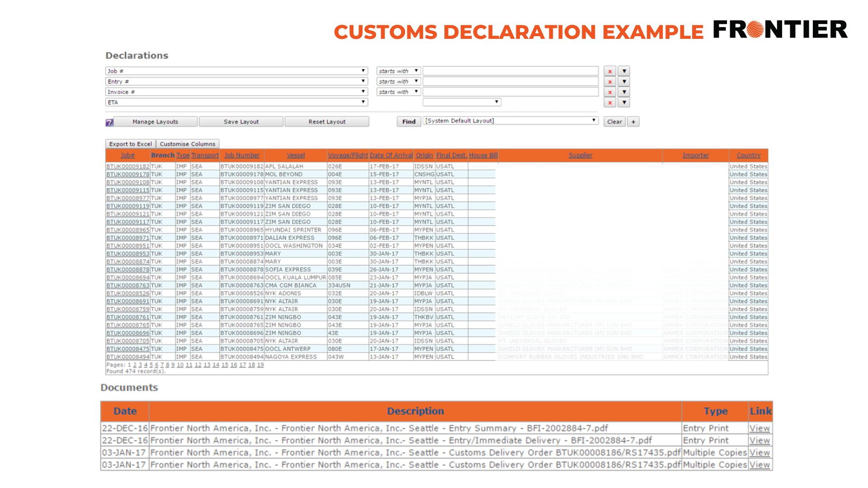868x488 pixels.
Task: Open 'starts with' operator for Invoice #
Action: tap(398, 92)
